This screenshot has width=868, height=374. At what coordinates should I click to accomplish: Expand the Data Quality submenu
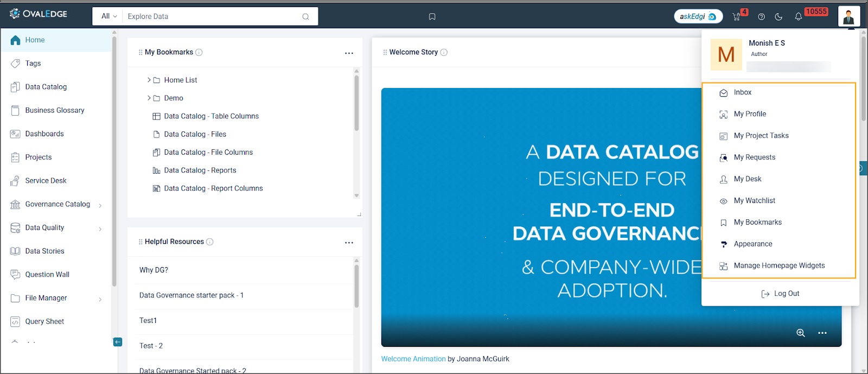tap(100, 229)
